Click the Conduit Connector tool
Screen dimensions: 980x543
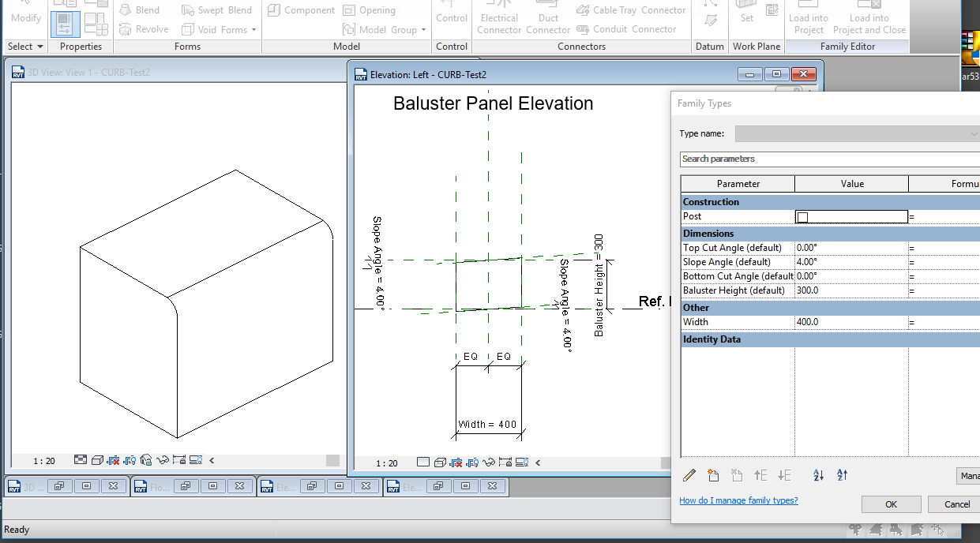pyautogui.click(x=626, y=29)
